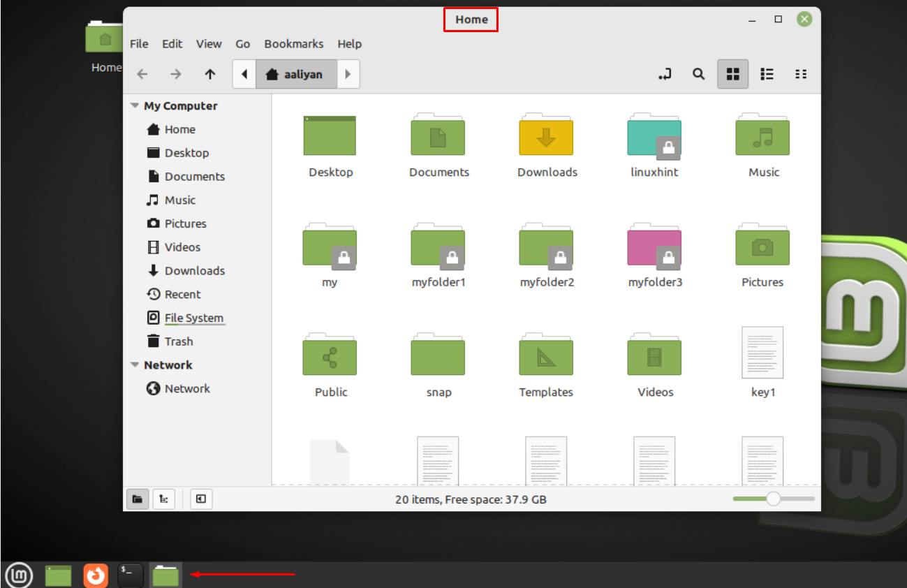
Task: Select the Public folder icon
Action: [330, 355]
